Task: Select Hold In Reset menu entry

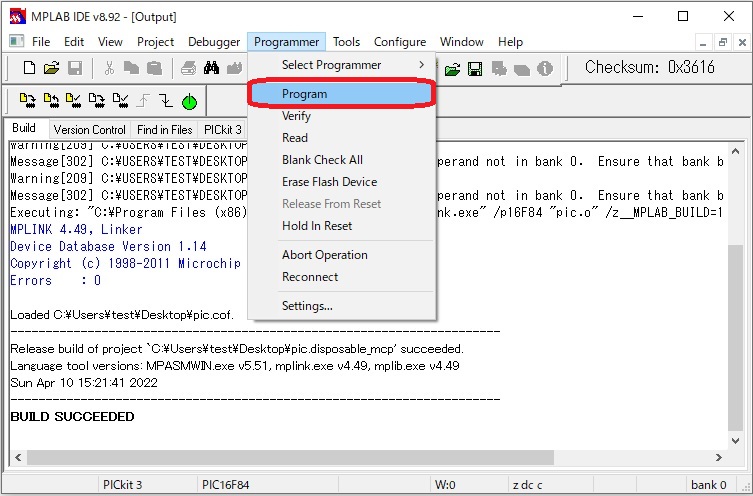Action: coord(342,226)
